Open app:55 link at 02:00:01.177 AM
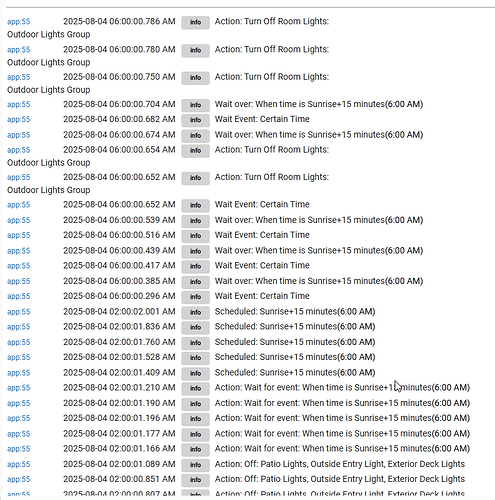The image size is (495, 500). pyautogui.click(x=19, y=434)
